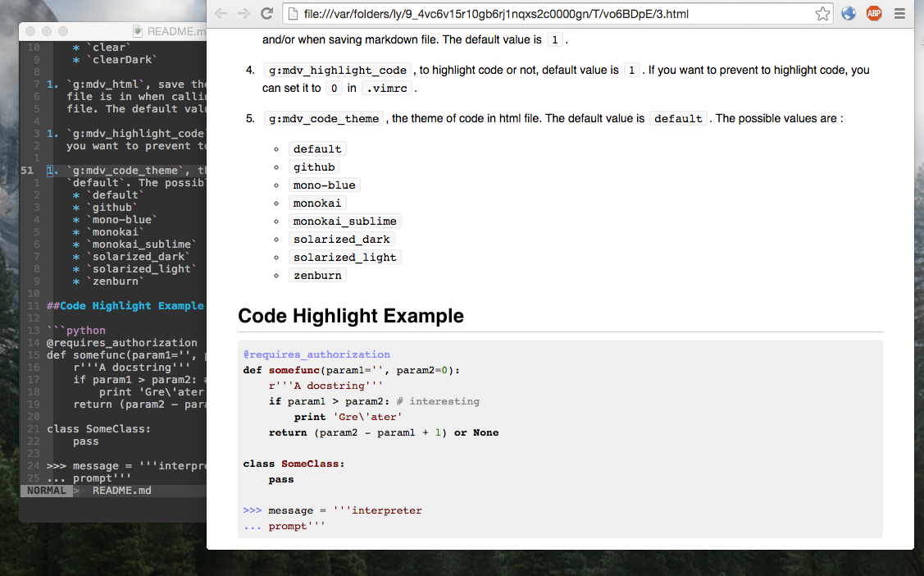Click the browser forward arrow
924x576 pixels.
[x=244, y=14]
